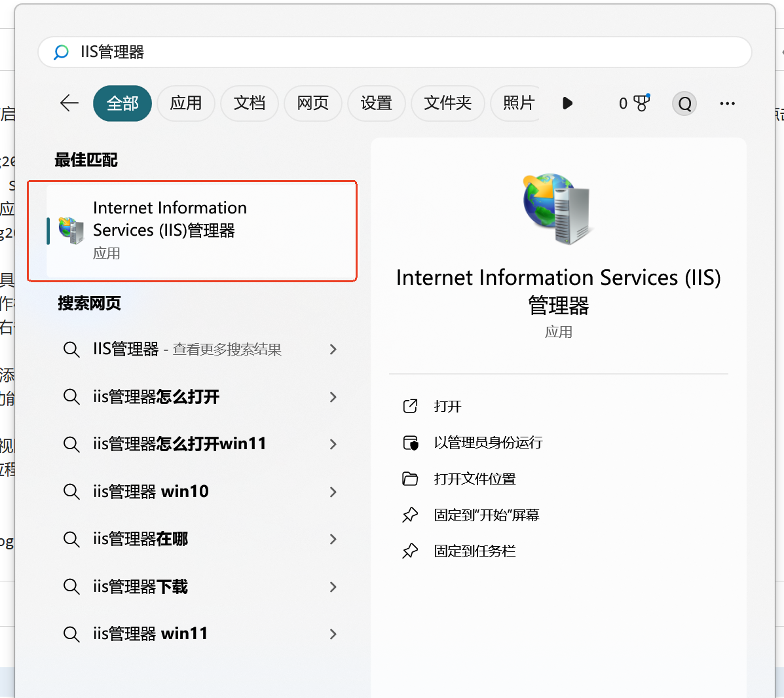Switch to the 网页 filter tab
The height and width of the screenshot is (698, 784).
pos(313,103)
